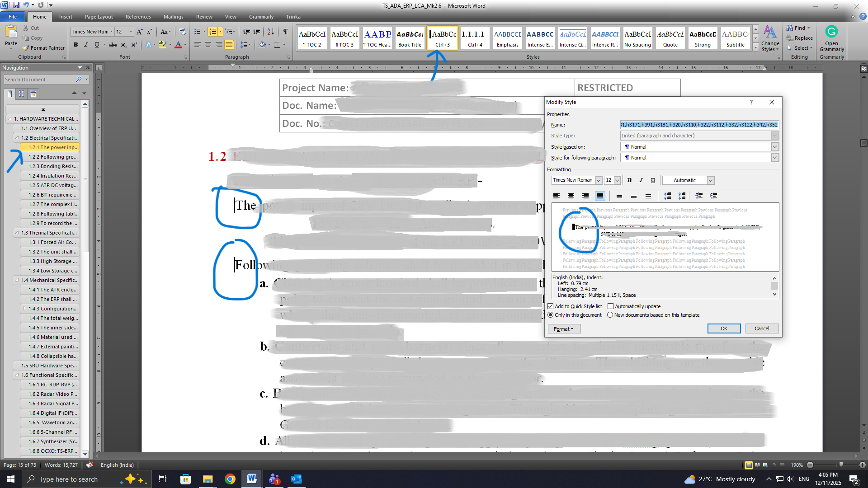The height and width of the screenshot is (488, 868).
Task: Click Italic icon in Modify Style dialog
Action: click(x=641, y=180)
